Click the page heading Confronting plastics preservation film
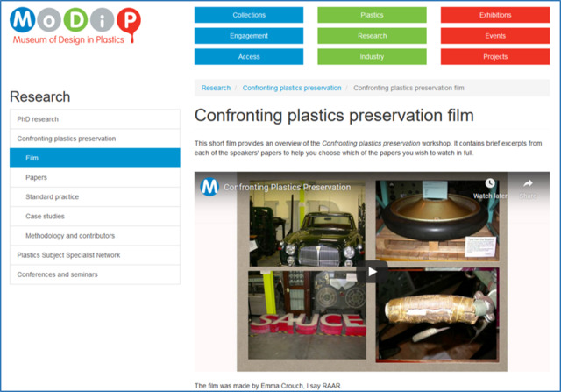This screenshot has width=561, height=392. coord(334,115)
